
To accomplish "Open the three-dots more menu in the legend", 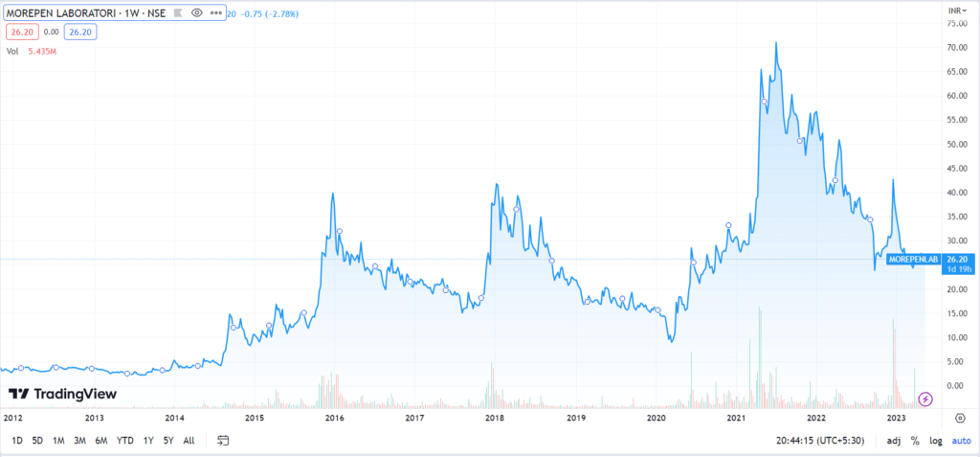I will 215,13.
